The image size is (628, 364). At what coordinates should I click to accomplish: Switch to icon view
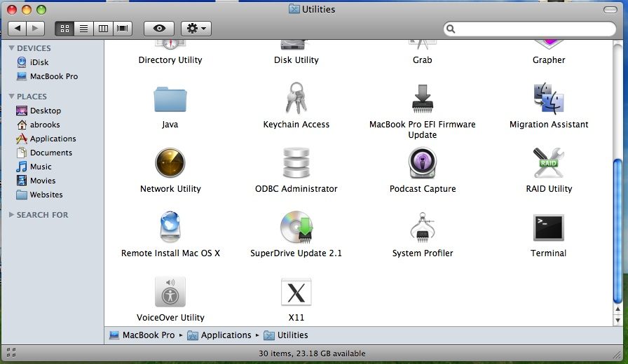coord(64,29)
